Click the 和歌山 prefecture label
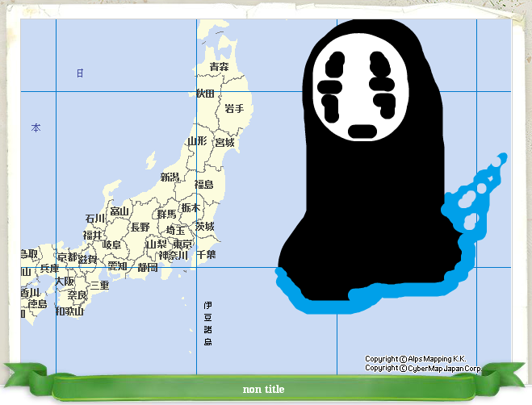 [x=69, y=311]
